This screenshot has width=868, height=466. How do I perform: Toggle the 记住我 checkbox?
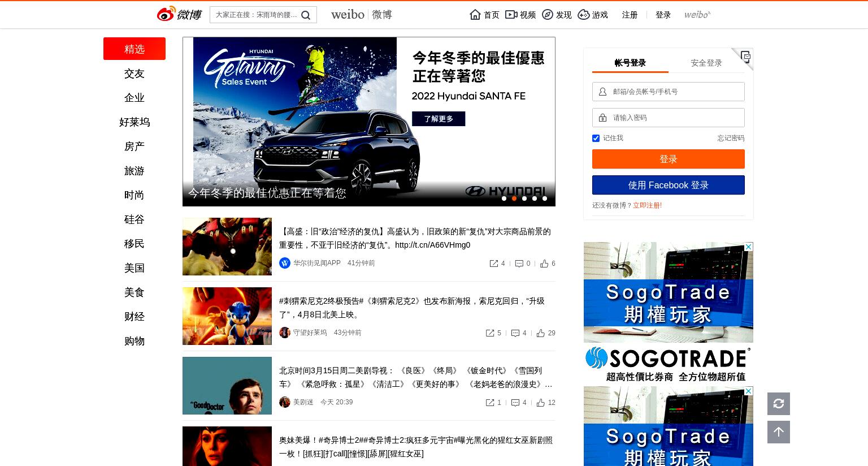[x=596, y=138]
